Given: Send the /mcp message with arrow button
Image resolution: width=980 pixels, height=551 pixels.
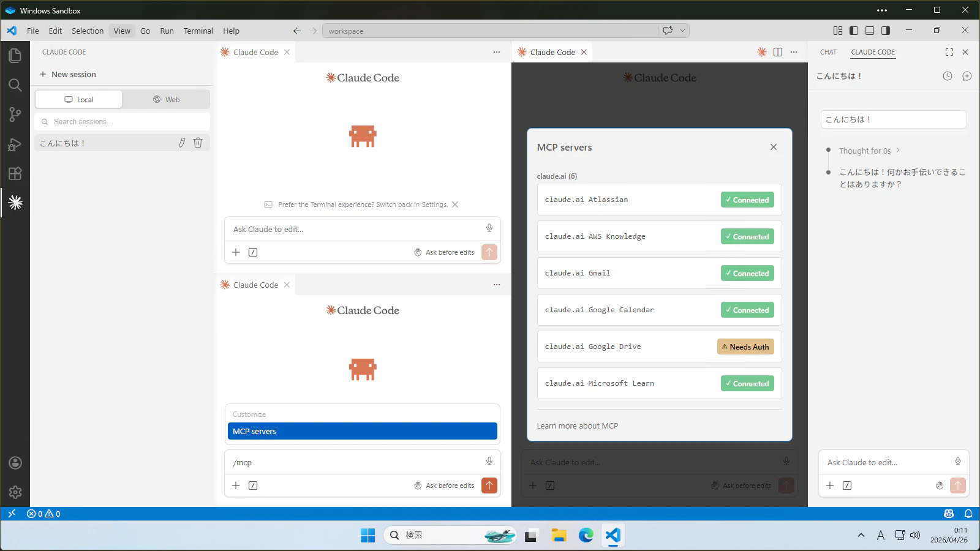Looking at the screenshot, I should tap(489, 485).
